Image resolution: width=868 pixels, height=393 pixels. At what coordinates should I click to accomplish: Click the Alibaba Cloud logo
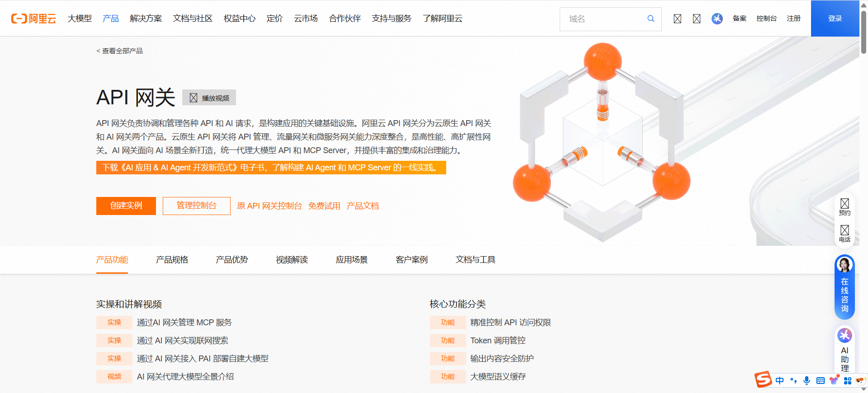click(x=33, y=19)
